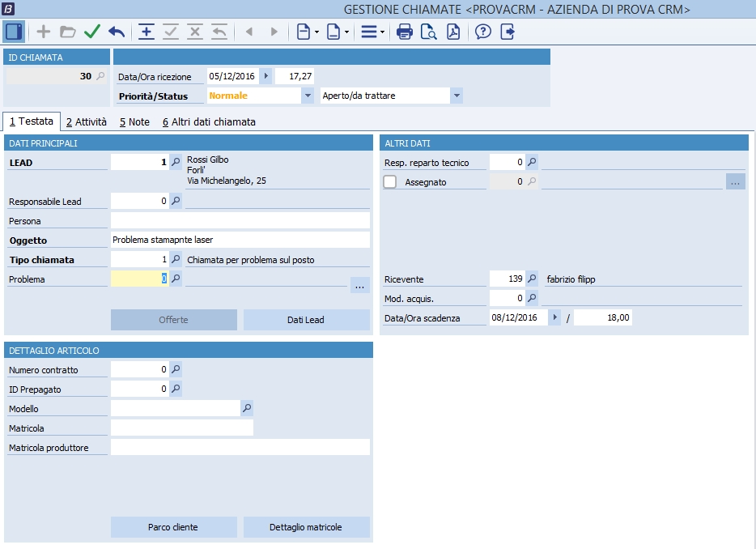
Task: Switch to the Attività tab
Action: tap(87, 122)
